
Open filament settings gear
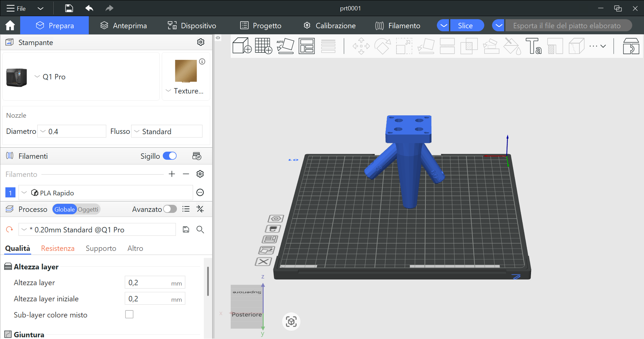point(200,174)
